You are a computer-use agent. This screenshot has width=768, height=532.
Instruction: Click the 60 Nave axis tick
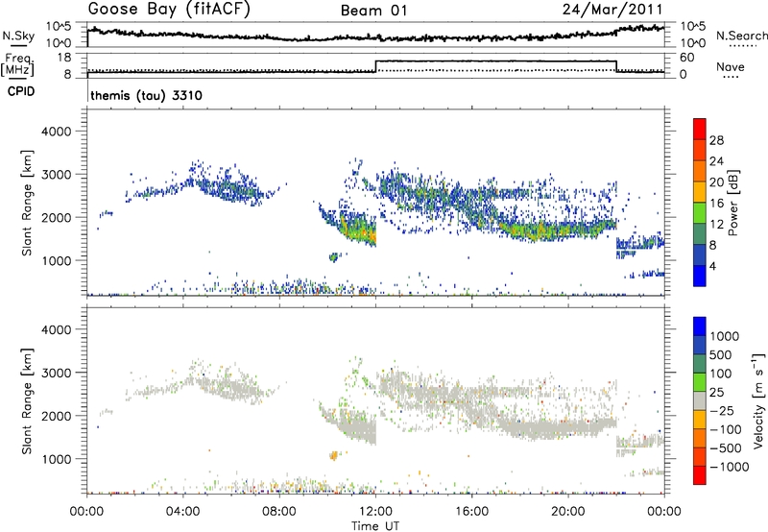[x=687, y=58]
